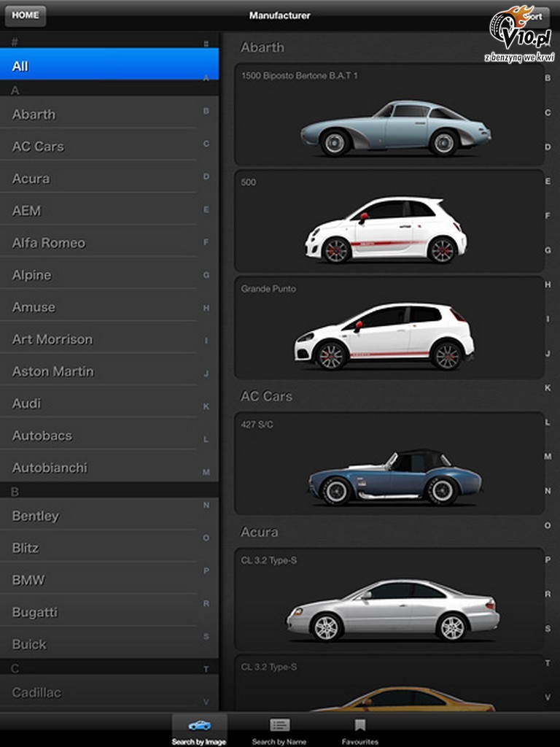Screen dimensions: 560x747
Task: Tap the HOME button
Action: (x=26, y=15)
